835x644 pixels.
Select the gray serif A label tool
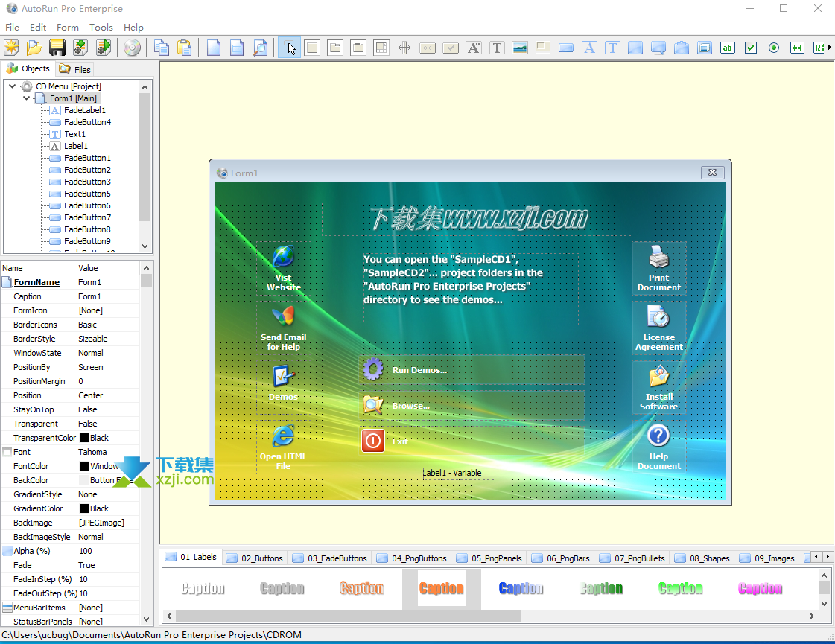coord(474,48)
